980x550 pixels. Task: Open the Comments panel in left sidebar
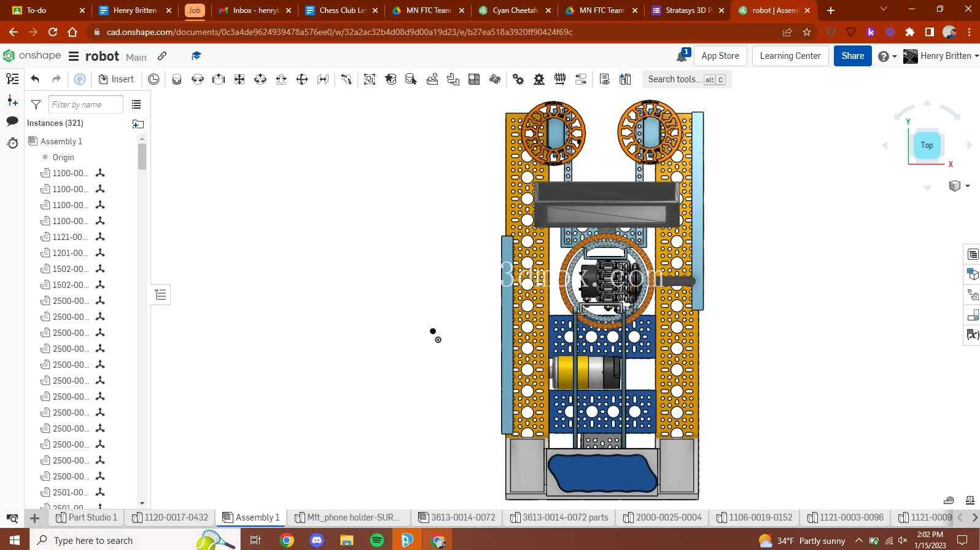12,121
